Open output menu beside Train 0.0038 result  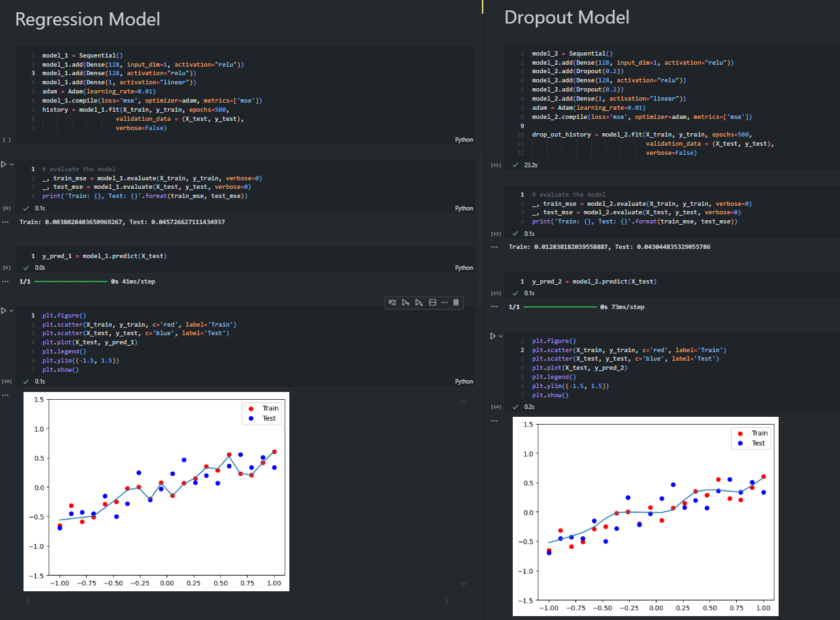click(5, 222)
